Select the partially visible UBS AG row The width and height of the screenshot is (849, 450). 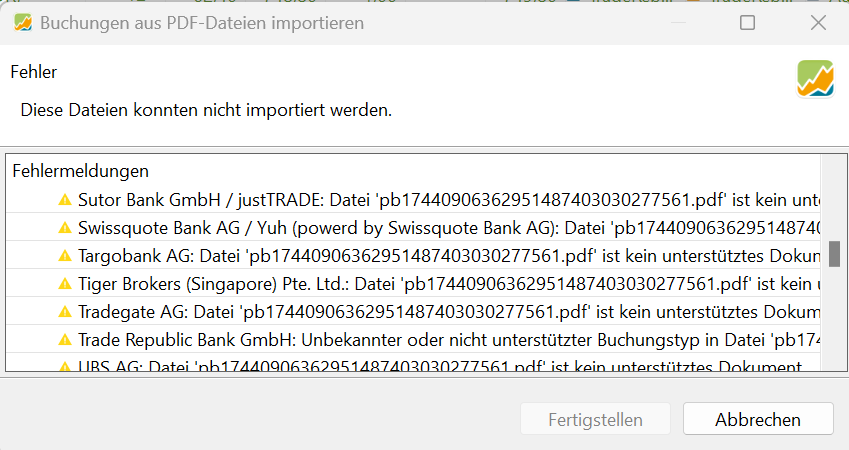[414, 363]
